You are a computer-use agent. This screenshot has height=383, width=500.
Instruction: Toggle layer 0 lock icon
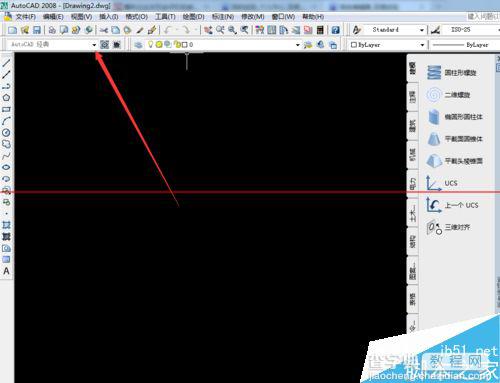tap(177, 44)
